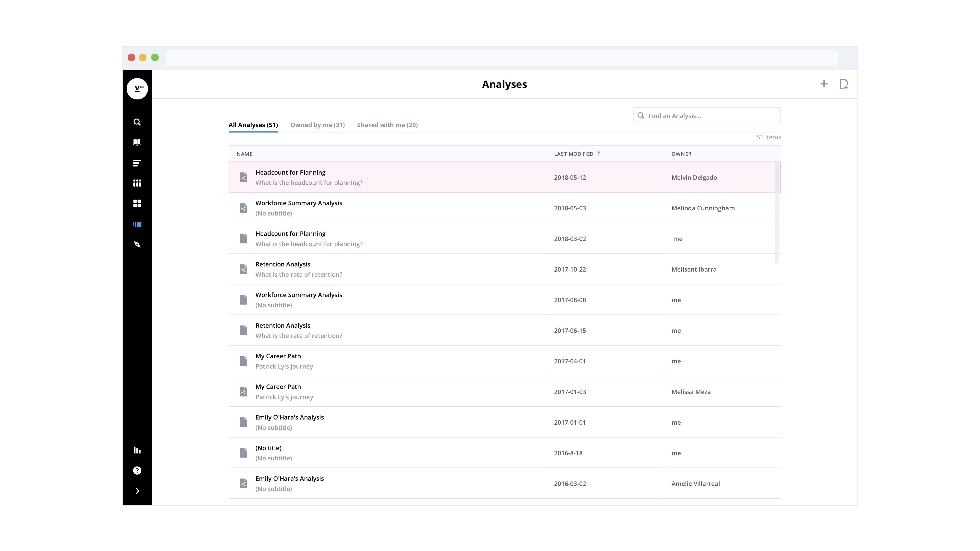
Task: Sort by the NAME column header
Action: point(245,154)
